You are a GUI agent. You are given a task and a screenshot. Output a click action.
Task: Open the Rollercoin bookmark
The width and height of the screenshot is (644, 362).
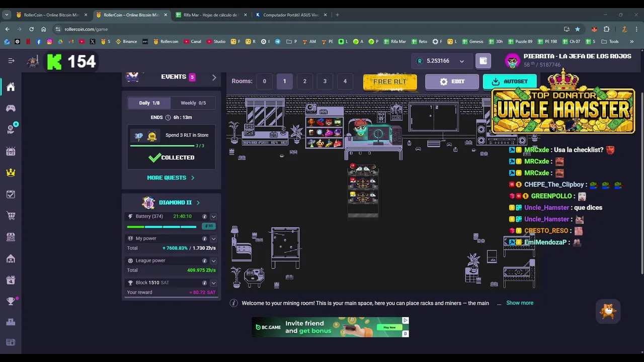tap(166, 42)
